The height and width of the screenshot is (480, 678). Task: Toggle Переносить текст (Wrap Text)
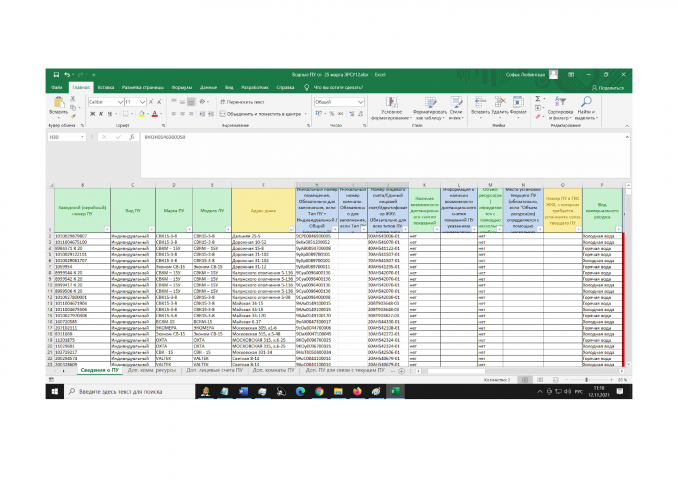243,102
